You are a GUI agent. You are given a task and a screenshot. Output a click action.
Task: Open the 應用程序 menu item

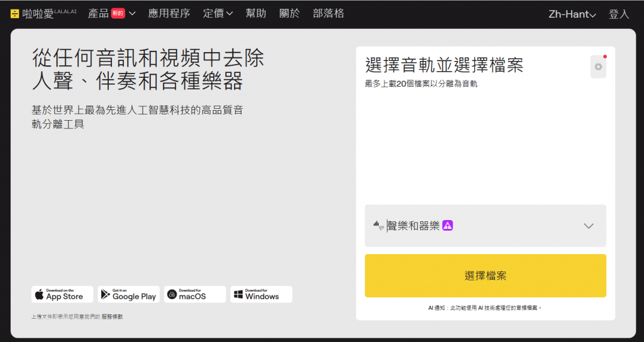pos(169,14)
